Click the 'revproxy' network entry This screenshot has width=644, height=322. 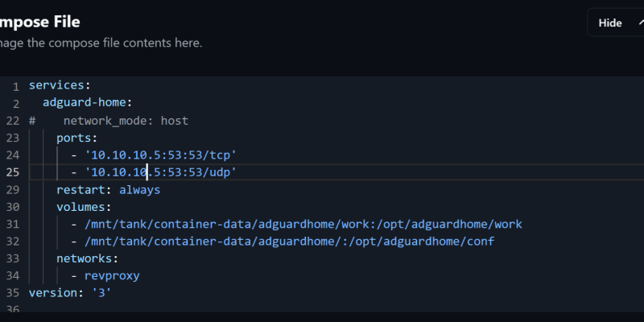click(111, 275)
